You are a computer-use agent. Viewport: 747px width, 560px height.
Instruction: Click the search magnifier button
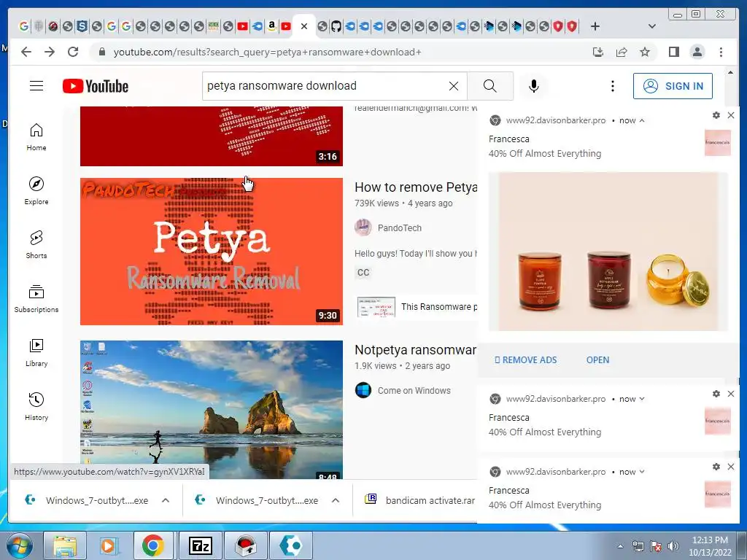489,86
